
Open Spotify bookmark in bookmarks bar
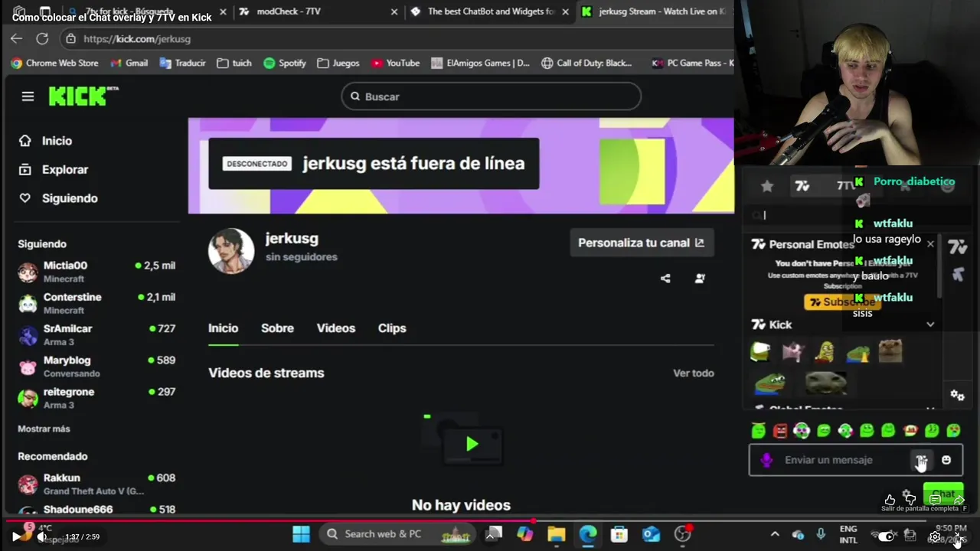[x=285, y=63]
